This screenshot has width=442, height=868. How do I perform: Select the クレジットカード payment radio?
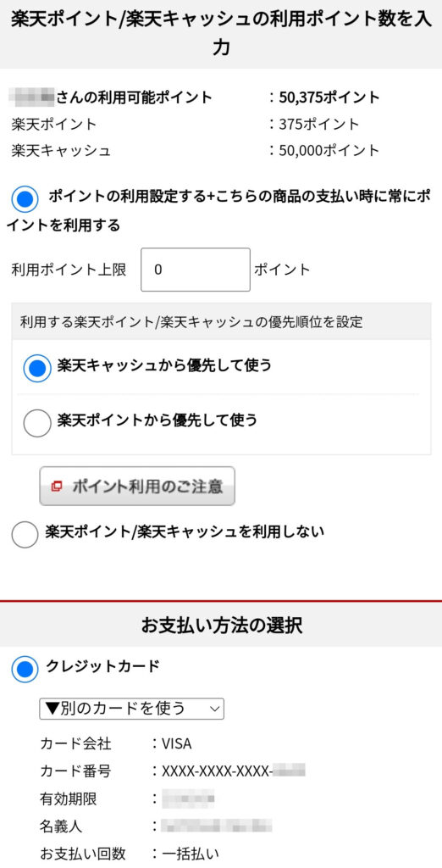25,670
